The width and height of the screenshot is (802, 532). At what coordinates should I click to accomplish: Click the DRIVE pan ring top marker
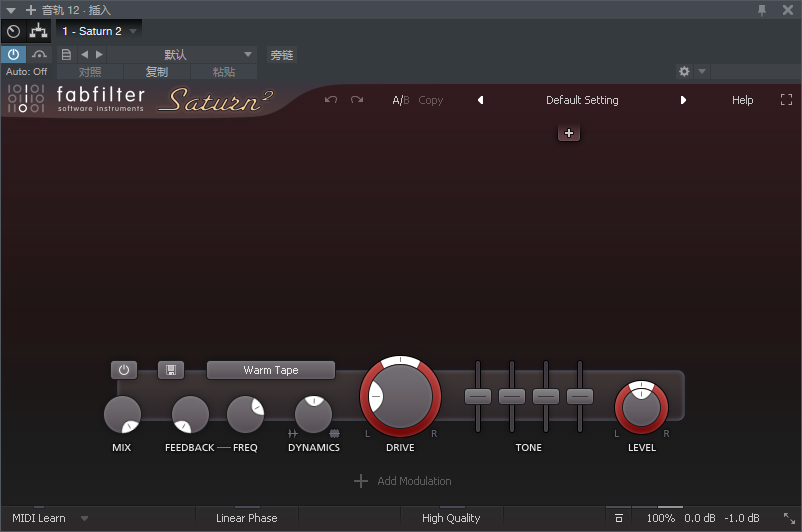tap(400, 361)
